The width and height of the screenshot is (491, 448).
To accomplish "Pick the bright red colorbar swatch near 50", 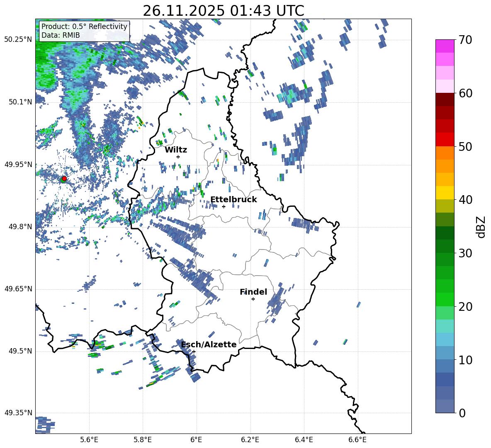I will point(445,140).
